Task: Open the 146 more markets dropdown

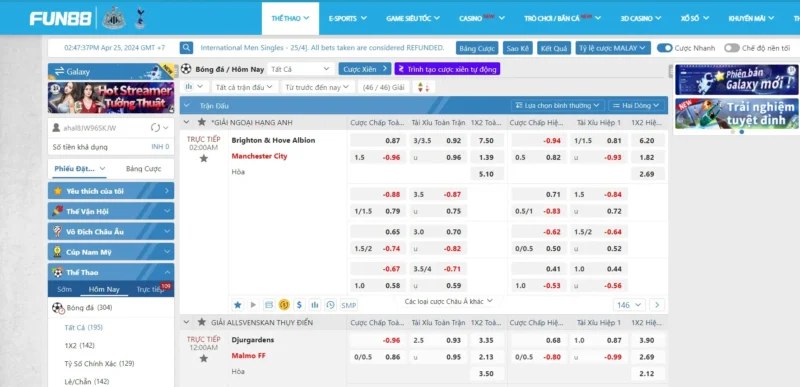Action: (629, 305)
